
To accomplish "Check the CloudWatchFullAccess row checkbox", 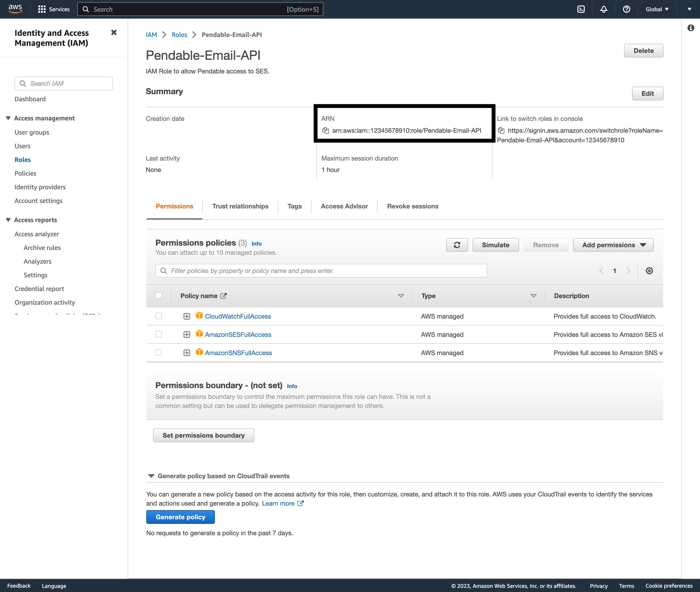I will 159,316.
